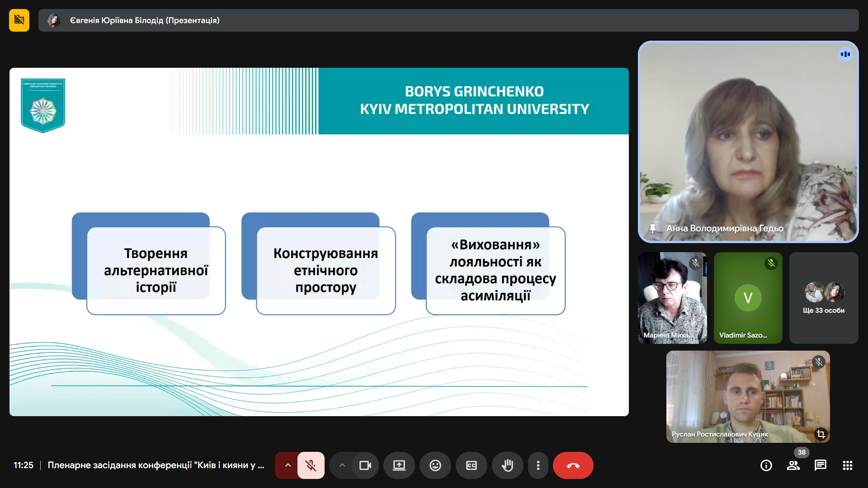Image resolution: width=868 pixels, height=488 pixels.
Task: Open microphone audio settings arrow
Action: 288,465
